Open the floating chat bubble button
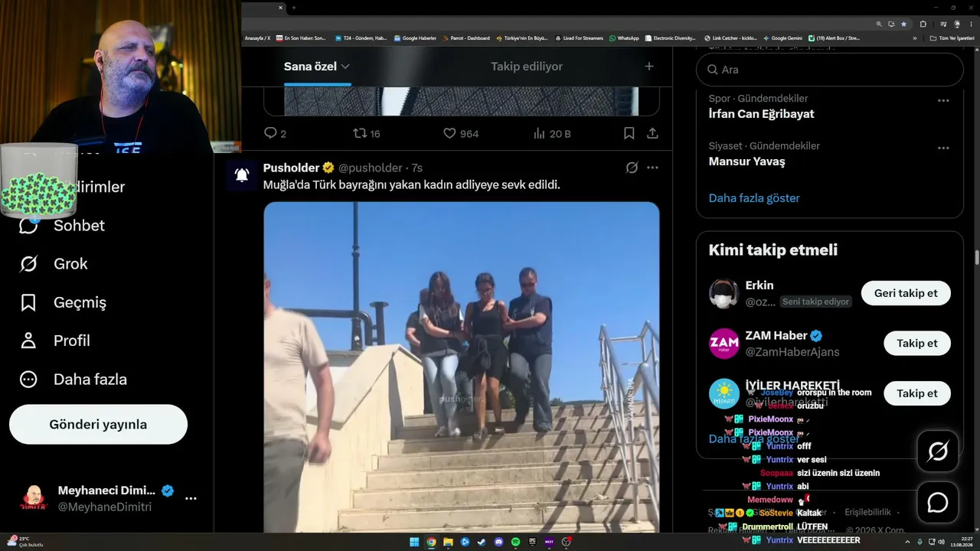The image size is (980, 551). [938, 502]
